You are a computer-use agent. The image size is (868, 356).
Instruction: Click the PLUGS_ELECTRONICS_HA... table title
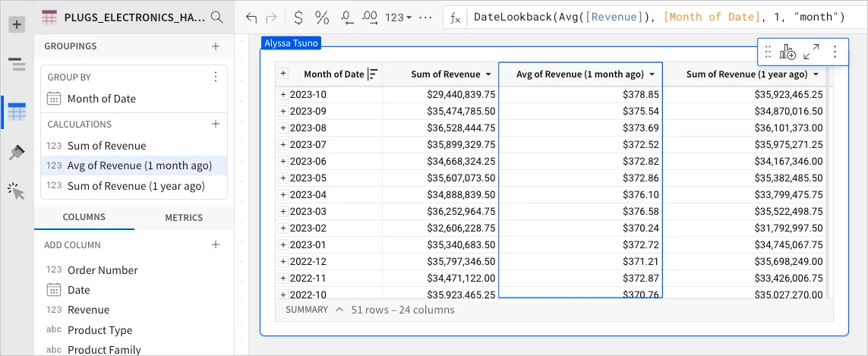[x=134, y=17]
